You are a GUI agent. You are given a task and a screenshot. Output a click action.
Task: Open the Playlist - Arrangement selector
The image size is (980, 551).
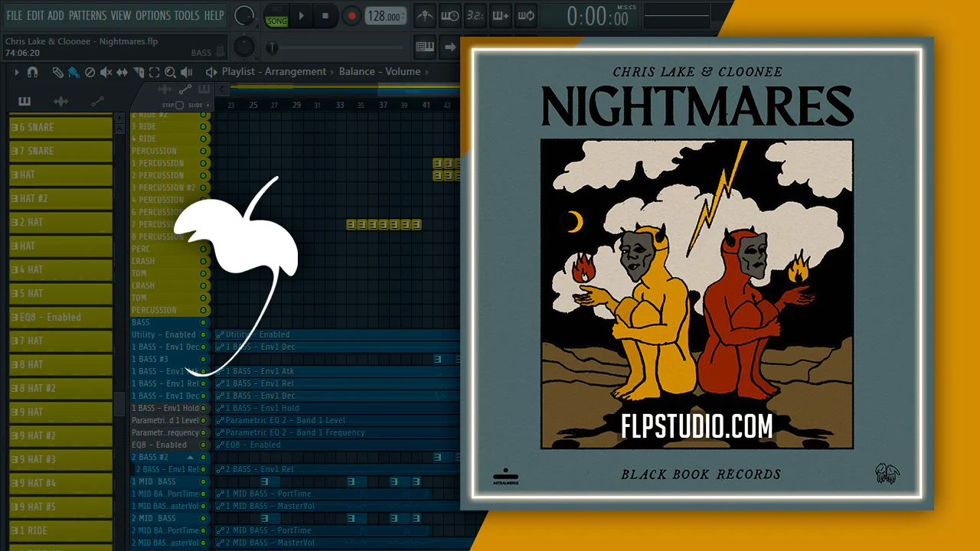click(x=274, y=72)
